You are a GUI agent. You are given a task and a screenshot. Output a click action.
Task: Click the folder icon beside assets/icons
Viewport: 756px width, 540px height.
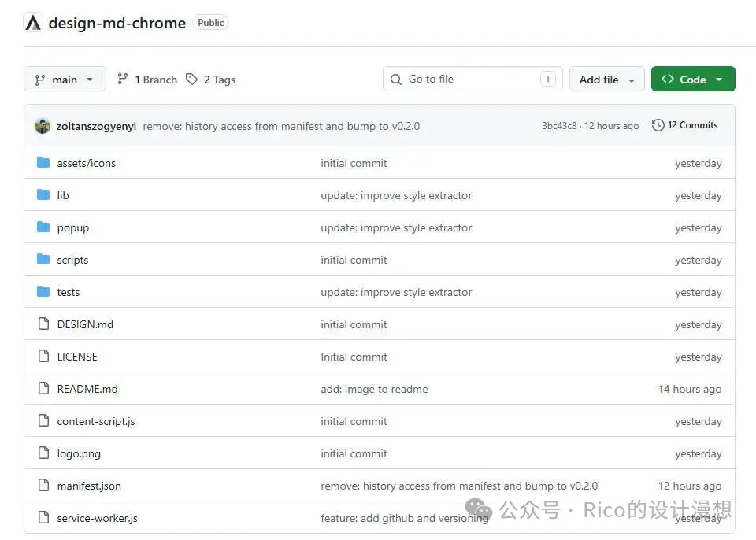point(43,163)
